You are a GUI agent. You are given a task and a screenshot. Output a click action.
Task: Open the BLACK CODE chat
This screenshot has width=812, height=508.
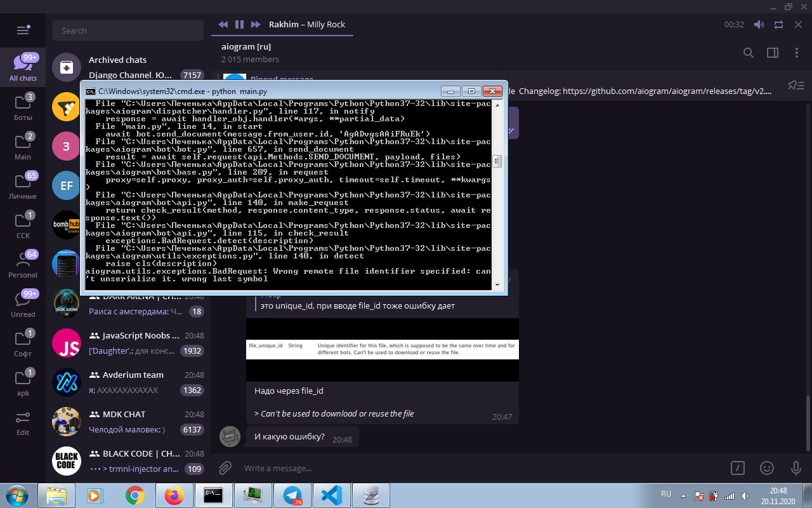tap(128, 461)
